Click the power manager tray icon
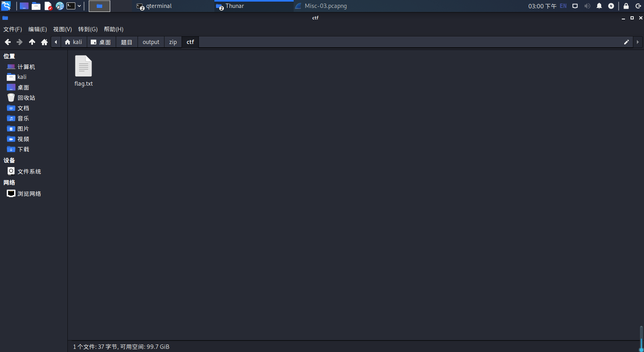The image size is (644, 352). (x=611, y=6)
